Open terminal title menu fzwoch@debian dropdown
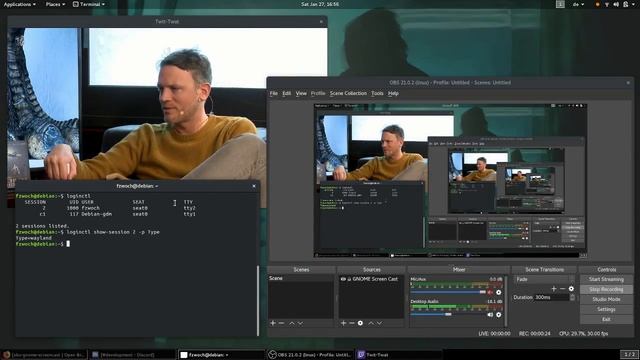The height and width of the screenshot is (360, 640). (x=137, y=186)
